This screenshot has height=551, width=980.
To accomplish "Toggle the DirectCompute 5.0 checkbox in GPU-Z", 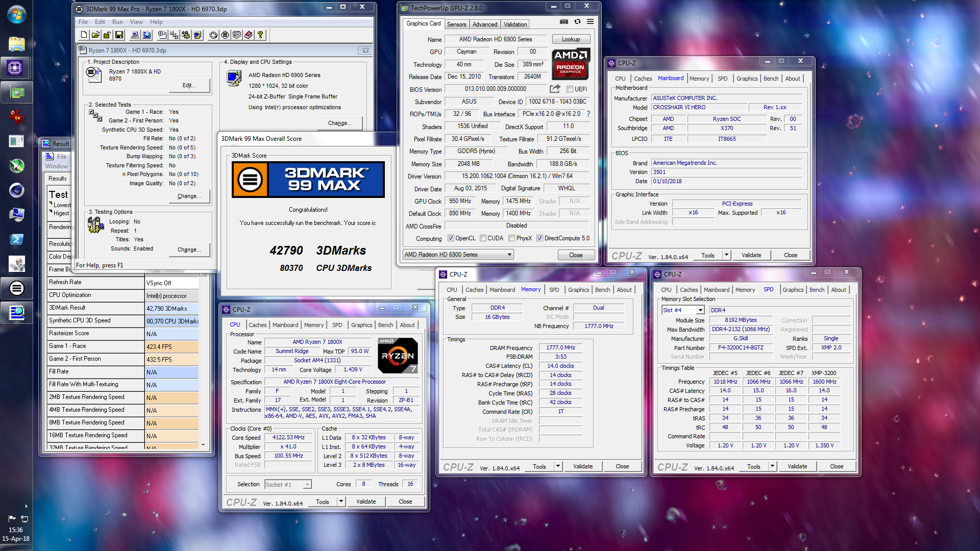I will point(540,238).
